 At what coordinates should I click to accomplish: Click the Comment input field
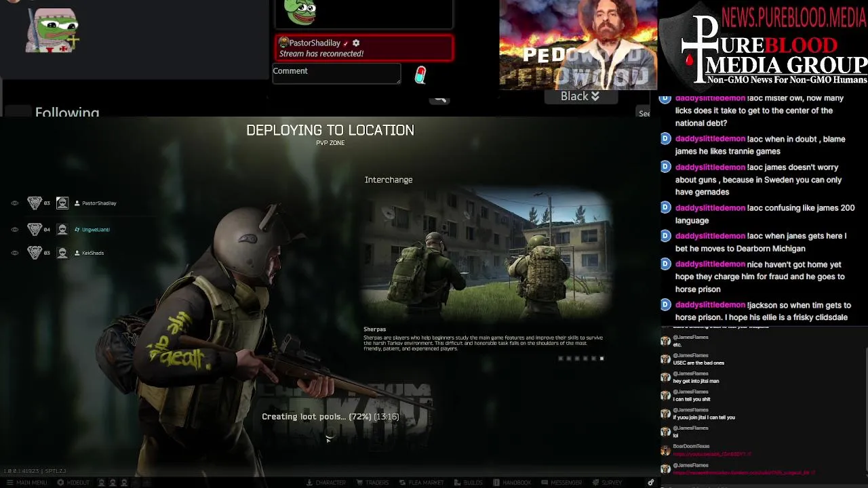336,74
